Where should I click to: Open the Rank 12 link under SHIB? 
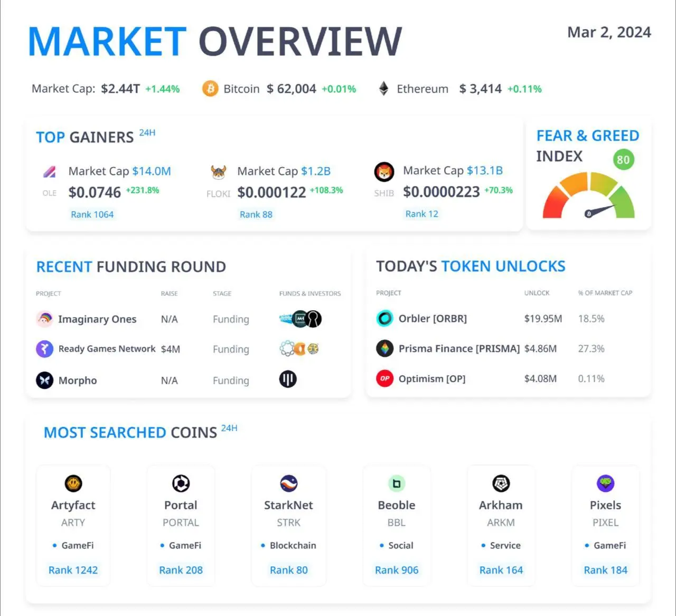point(422,214)
